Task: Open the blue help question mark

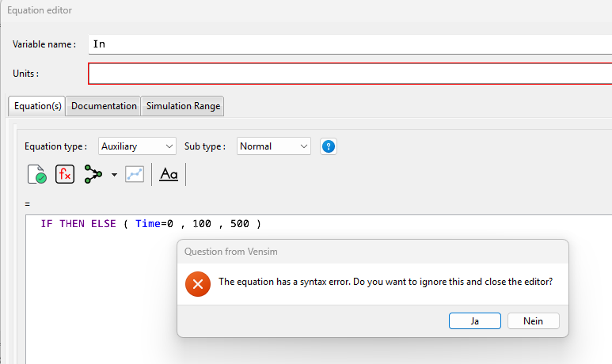Action: click(x=329, y=146)
